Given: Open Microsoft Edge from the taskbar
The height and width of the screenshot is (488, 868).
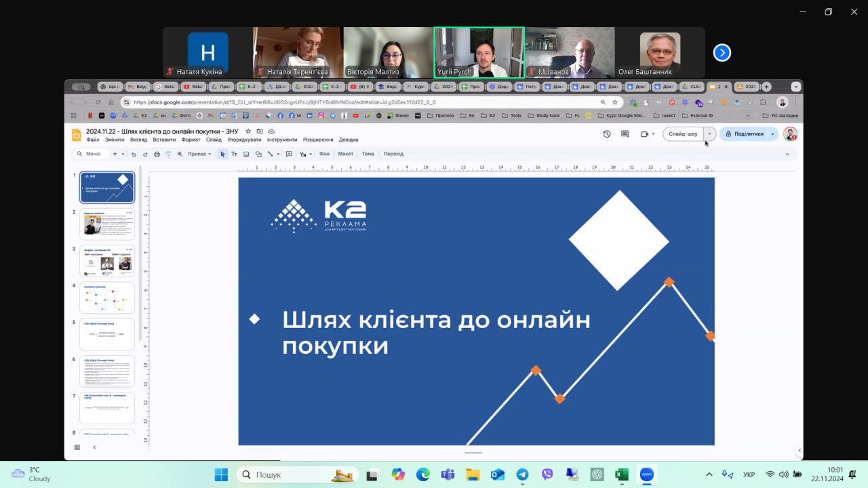Looking at the screenshot, I should [422, 474].
